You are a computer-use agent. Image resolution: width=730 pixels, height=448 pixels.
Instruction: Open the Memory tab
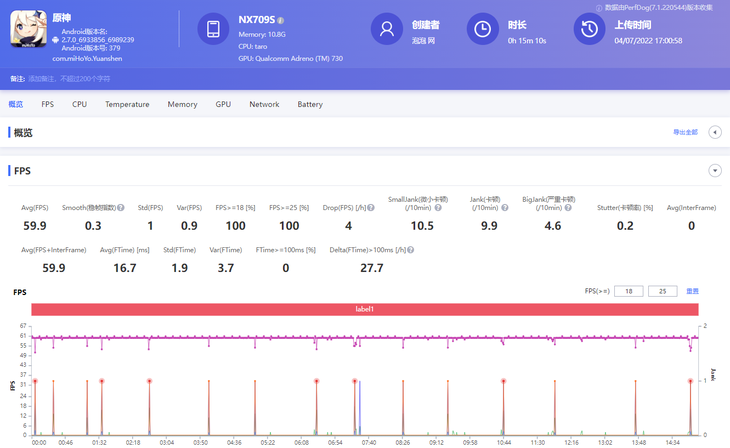click(x=182, y=104)
